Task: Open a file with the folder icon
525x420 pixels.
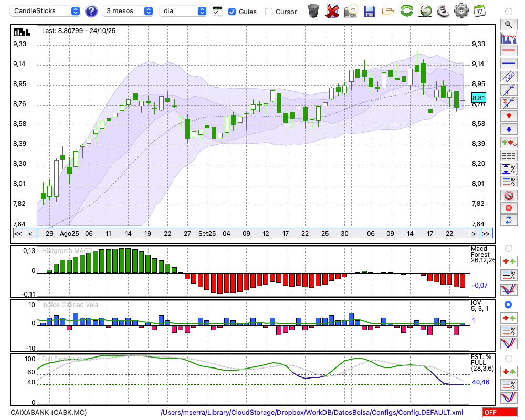Action: pyautogui.click(x=388, y=11)
